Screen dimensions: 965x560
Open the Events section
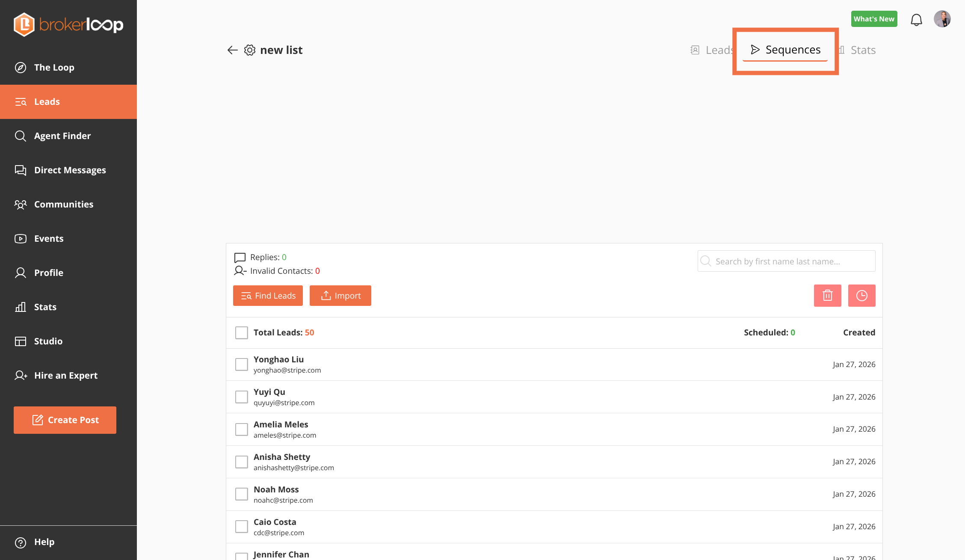click(48, 238)
